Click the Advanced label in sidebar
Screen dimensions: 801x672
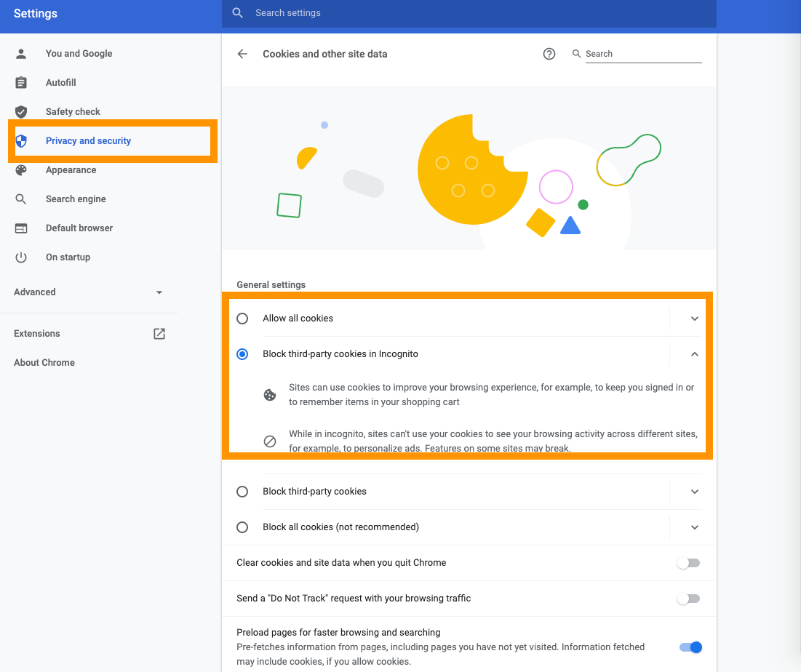(x=35, y=292)
